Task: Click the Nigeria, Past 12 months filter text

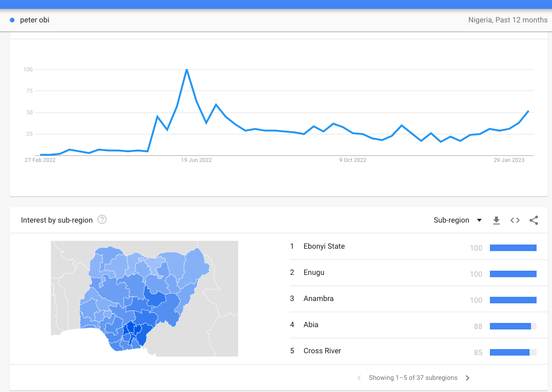Action: tap(508, 20)
